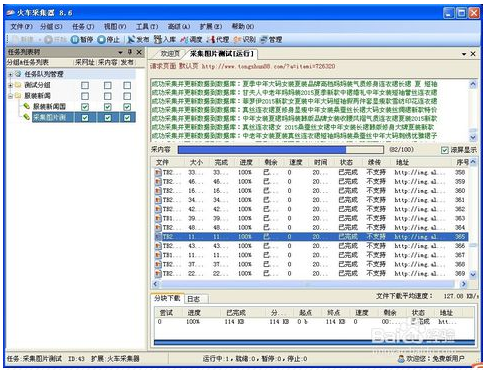This screenshot has width=485, height=370.
Task: Click the greyed 新建 new toolbar icon
Action: tap(16, 40)
